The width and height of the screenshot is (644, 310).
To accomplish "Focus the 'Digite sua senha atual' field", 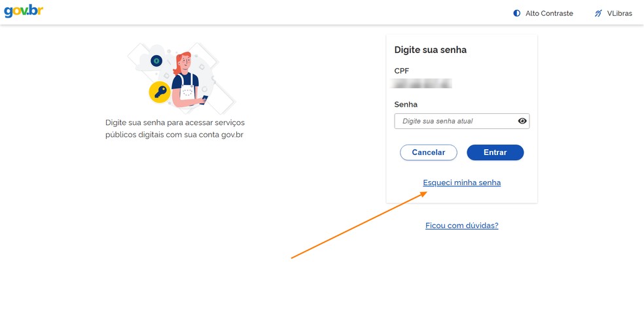I will 461,121.
